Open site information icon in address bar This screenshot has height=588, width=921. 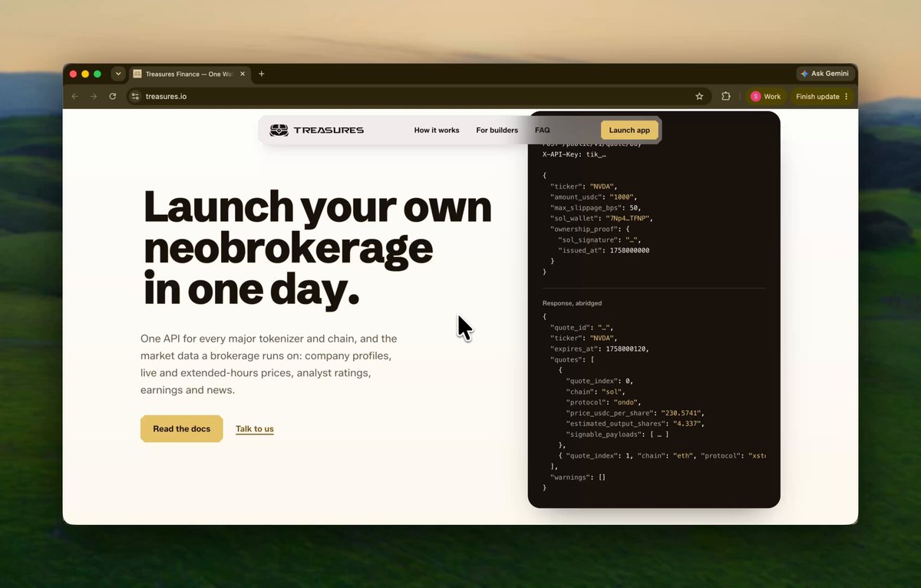click(135, 97)
